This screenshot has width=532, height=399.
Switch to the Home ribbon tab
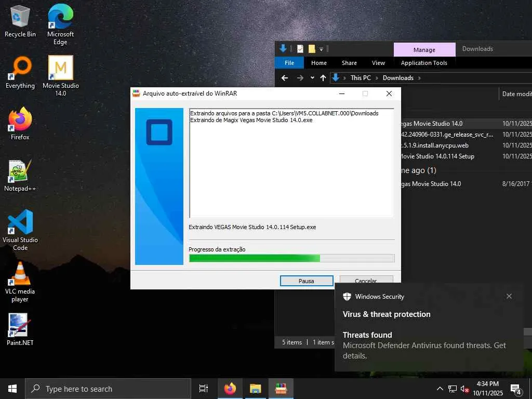click(318, 63)
